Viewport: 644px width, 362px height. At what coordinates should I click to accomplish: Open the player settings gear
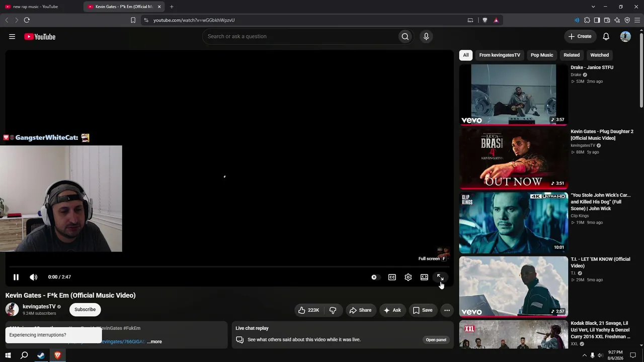tap(408, 277)
